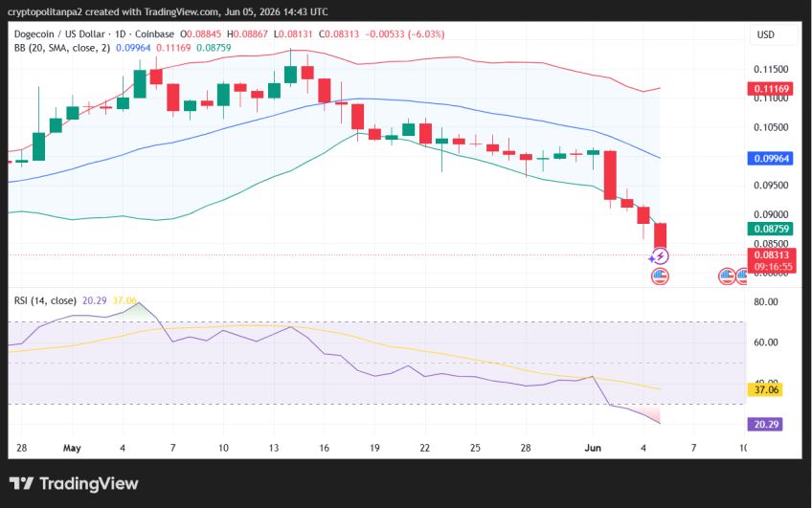Click the BB lower value 0.08759 in legend
This screenshot has height=508, width=812.
214,48
